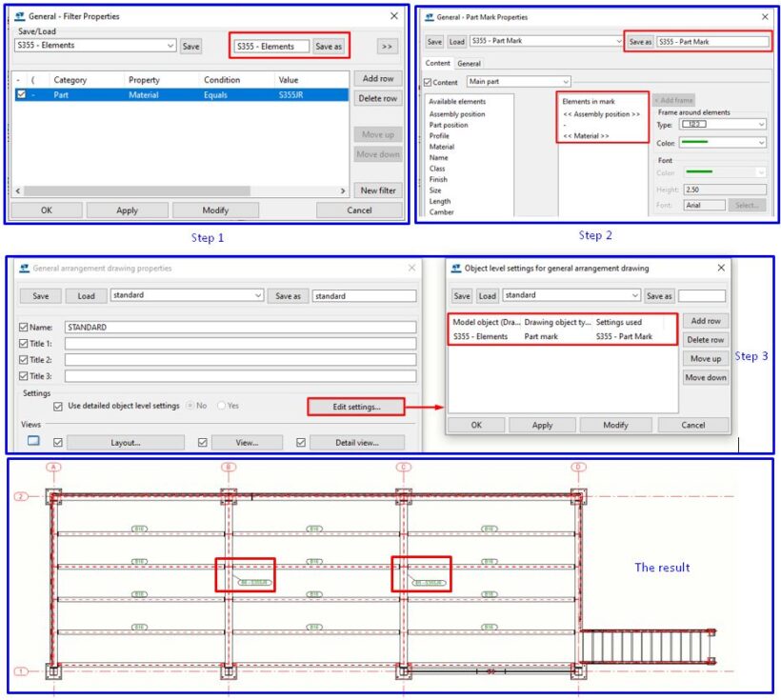Click Add row in Filter Properties

pos(377,78)
